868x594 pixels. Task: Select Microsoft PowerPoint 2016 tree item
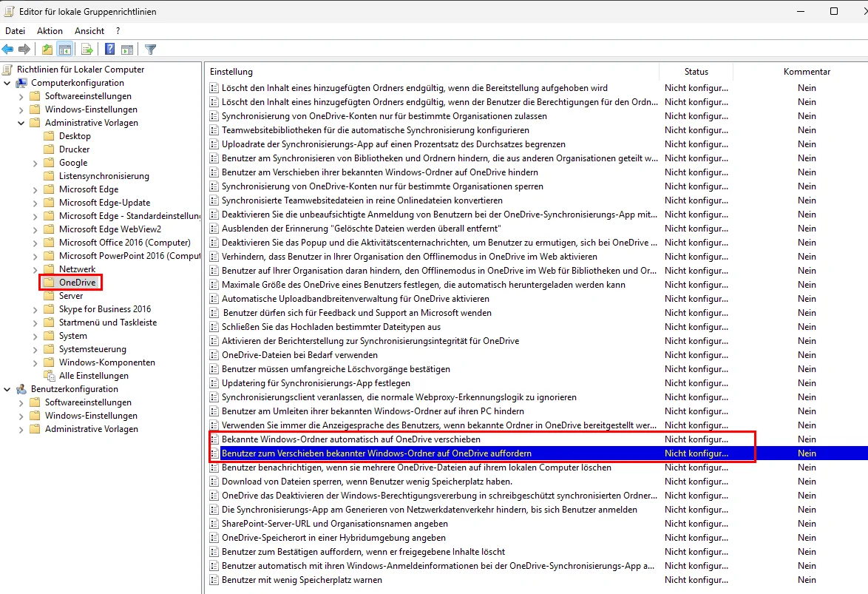click(x=129, y=256)
